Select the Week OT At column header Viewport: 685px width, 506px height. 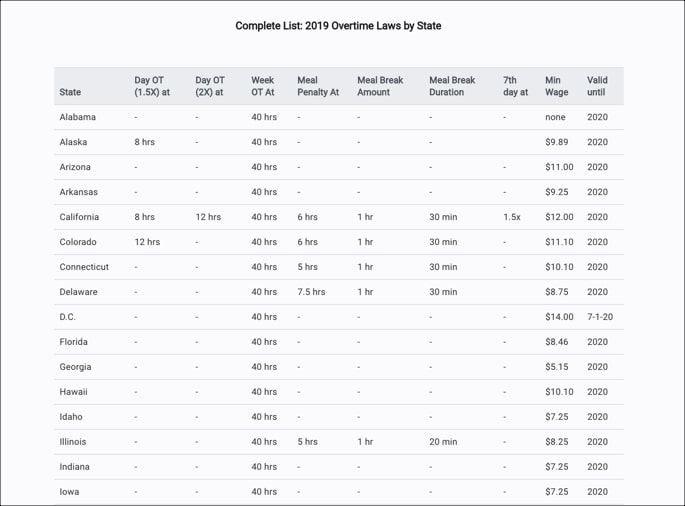click(263, 86)
